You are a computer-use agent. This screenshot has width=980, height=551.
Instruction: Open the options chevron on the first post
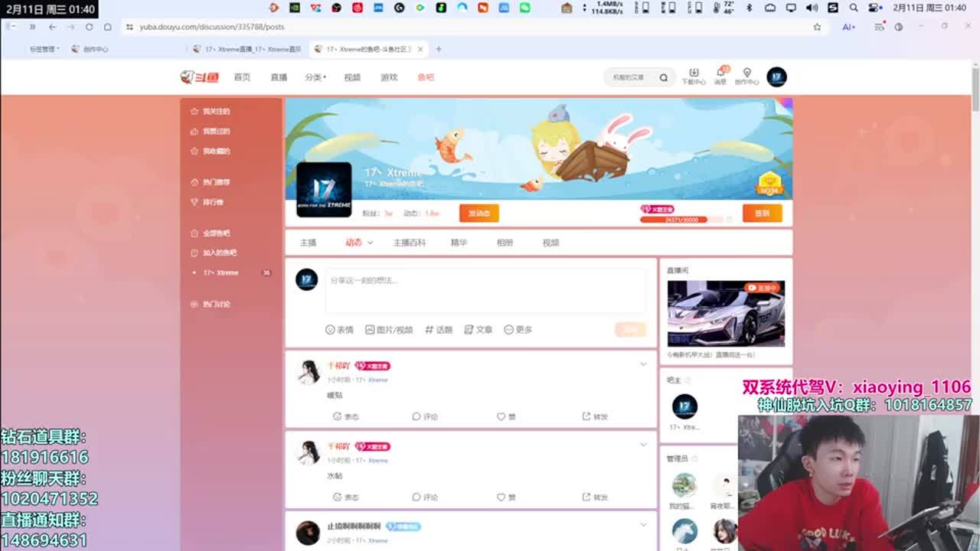click(x=643, y=364)
